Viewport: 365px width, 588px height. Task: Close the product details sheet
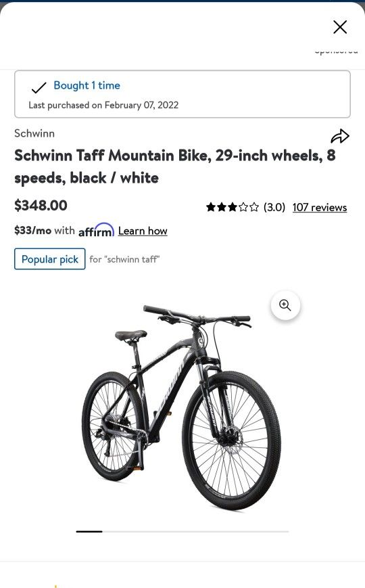340,27
